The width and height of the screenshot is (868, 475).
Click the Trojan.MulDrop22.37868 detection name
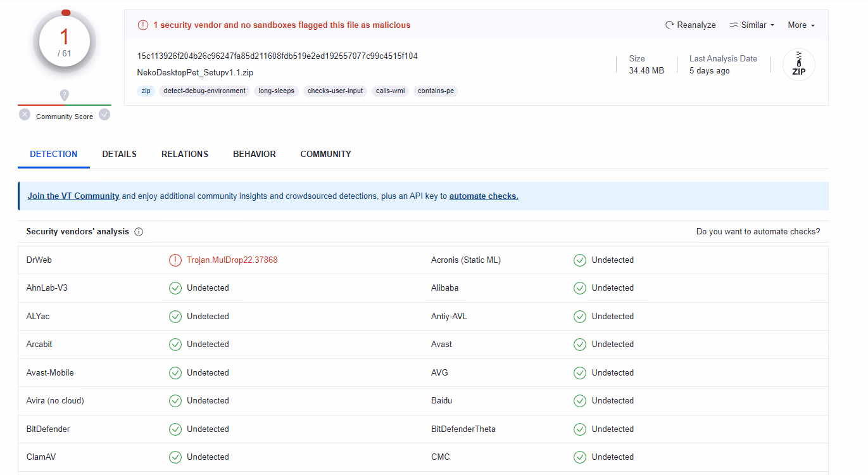[232, 260]
